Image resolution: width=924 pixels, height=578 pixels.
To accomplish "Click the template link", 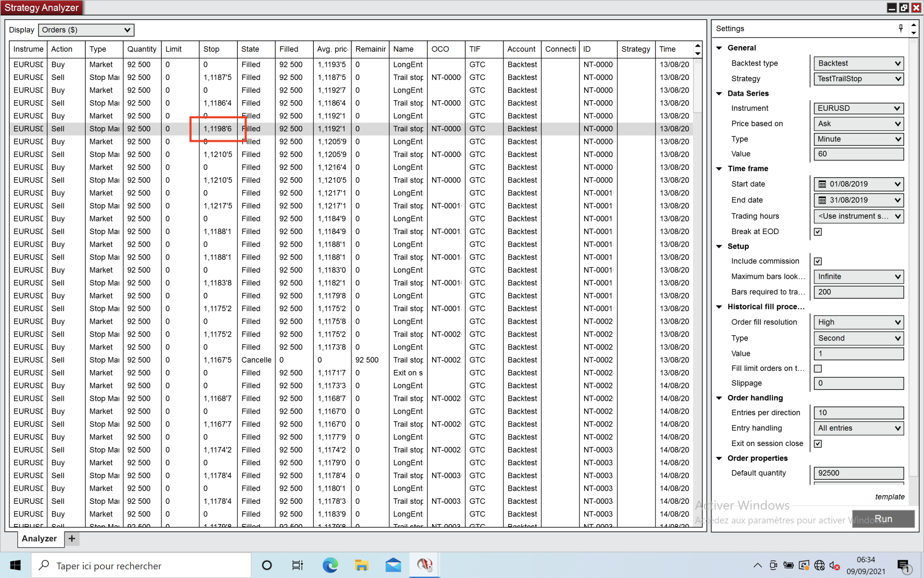I will pos(889,497).
